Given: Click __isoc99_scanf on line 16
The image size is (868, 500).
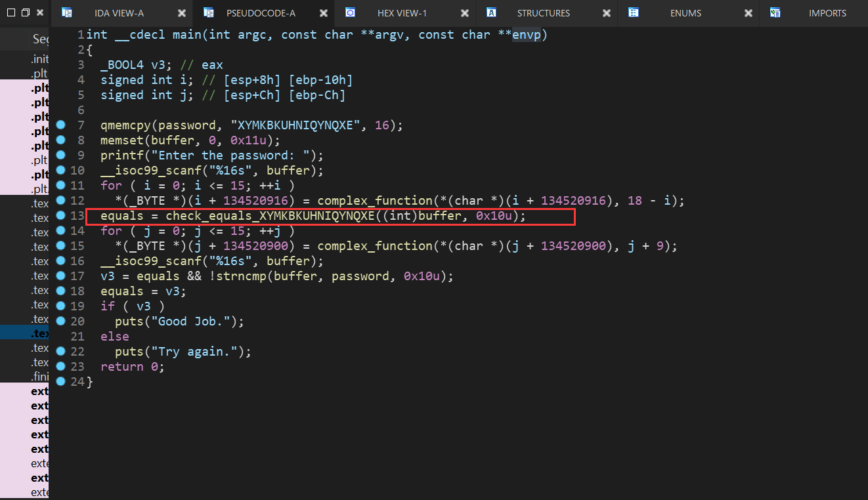Looking at the screenshot, I should (151, 261).
